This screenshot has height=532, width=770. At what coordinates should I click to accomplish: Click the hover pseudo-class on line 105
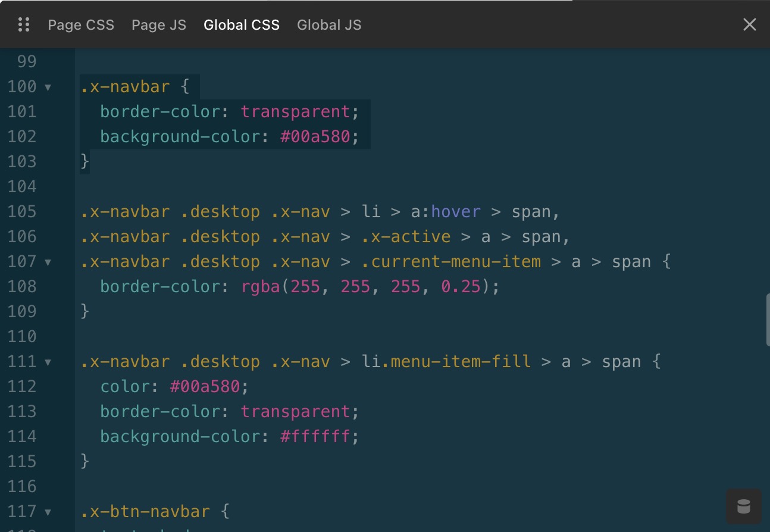pyautogui.click(x=456, y=212)
